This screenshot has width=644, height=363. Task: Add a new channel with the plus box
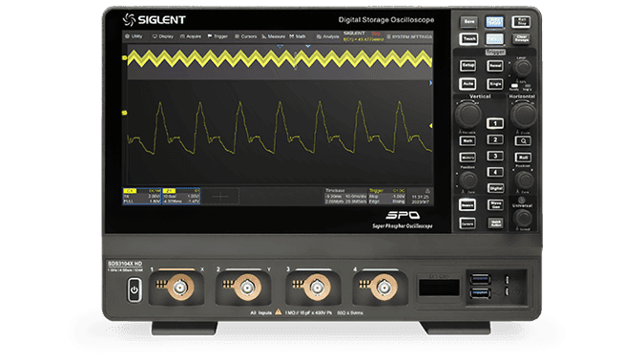(220, 197)
